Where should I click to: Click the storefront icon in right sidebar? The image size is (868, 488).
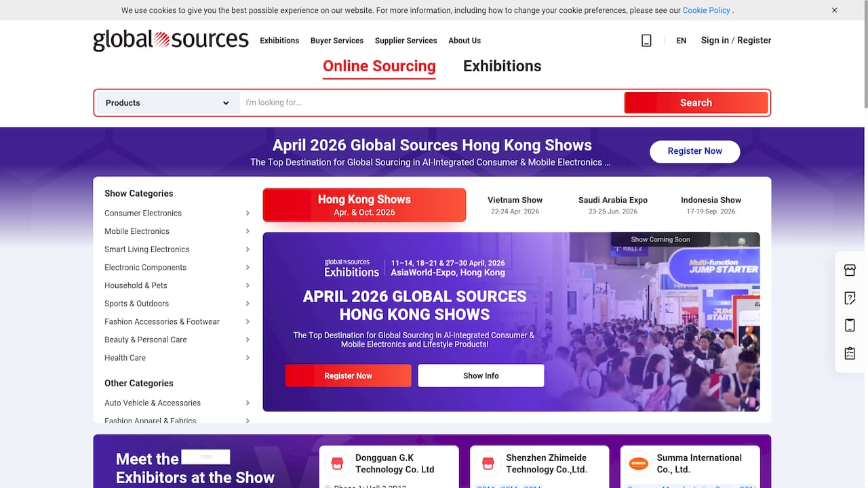(x=850, y=270)
